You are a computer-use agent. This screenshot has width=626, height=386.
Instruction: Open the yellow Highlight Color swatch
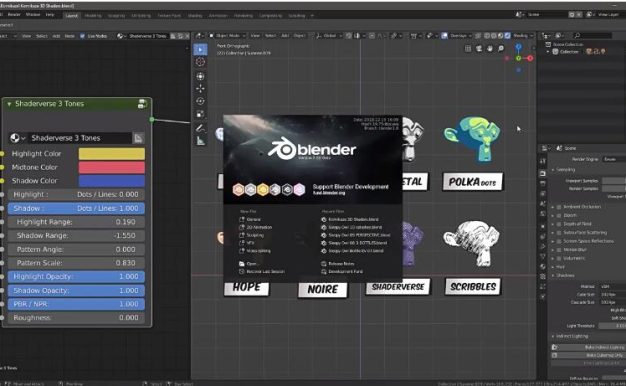[112, 154]
